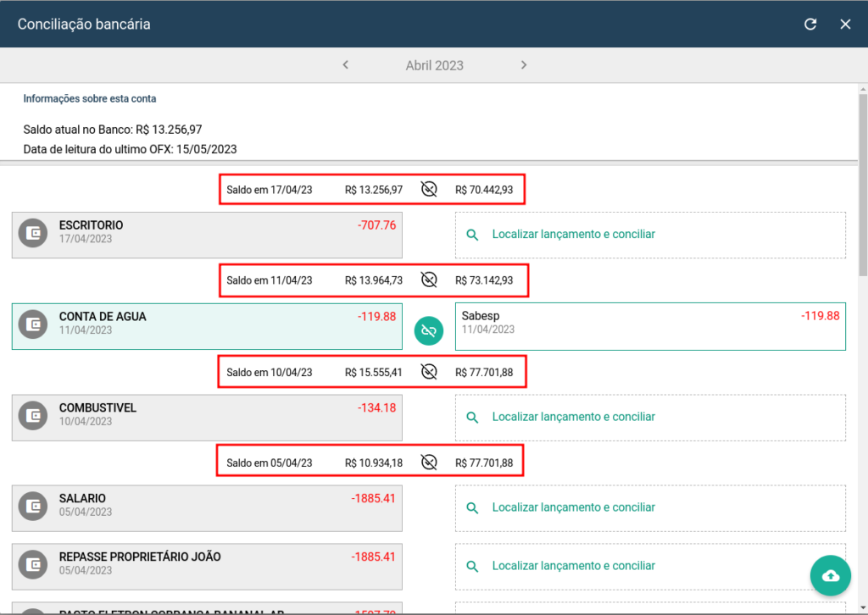This screenshot has height=615, width=868.
Task: Click 'Saldo em 10/04/23' label
Action: [x=270, y=372]
